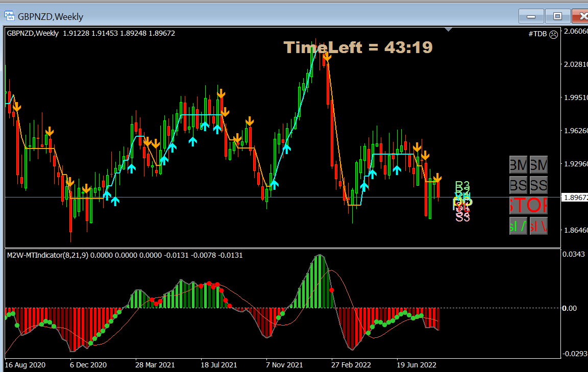Click the BS buy-stop panel button
This screenshot has height=372, width=588.
pyautogui.click(x=518, y=185)
